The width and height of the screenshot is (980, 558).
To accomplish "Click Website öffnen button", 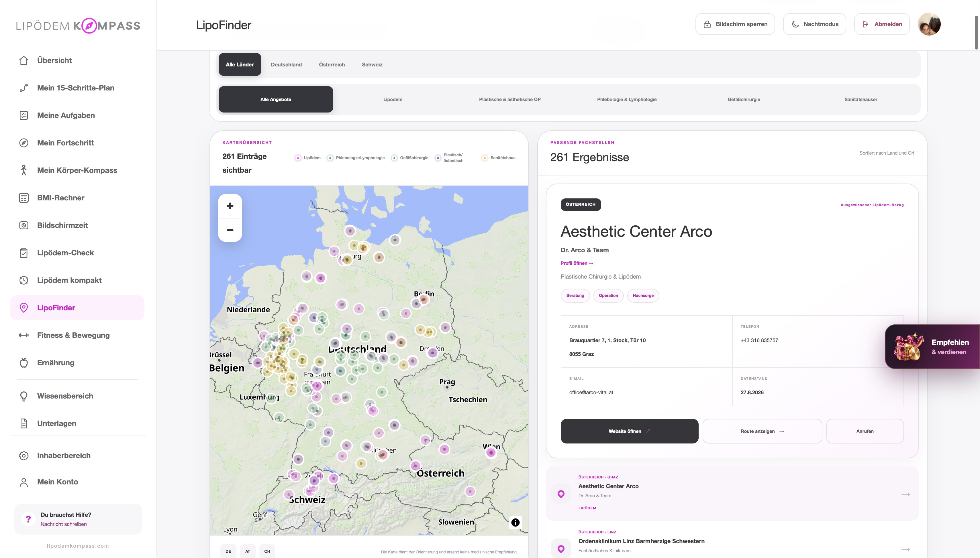I will (630, 431).
